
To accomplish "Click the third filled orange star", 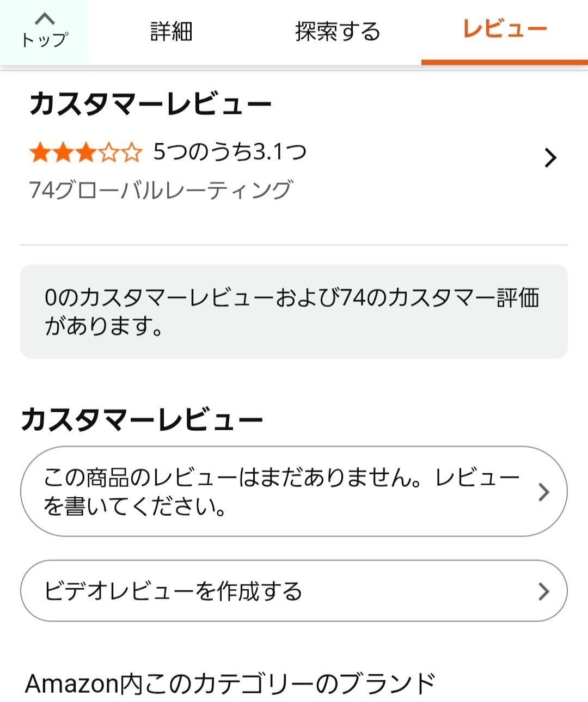I will click(x=85, y=153).
